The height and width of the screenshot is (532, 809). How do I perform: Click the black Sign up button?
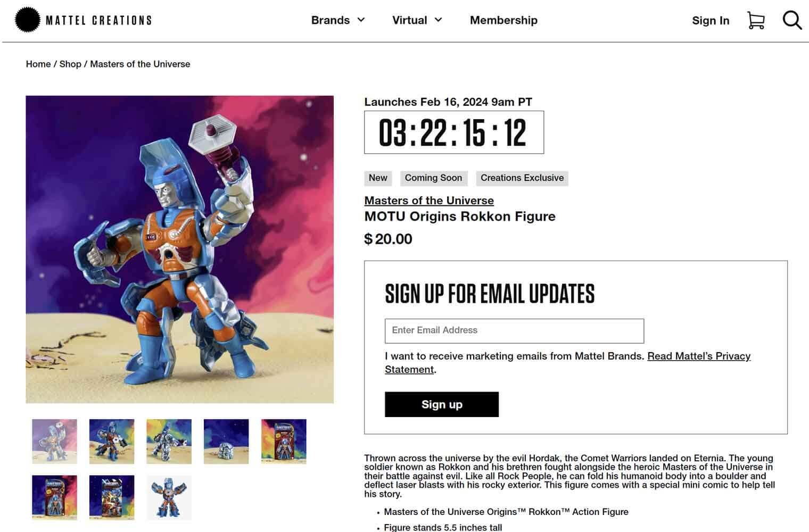tap(442, 404)
